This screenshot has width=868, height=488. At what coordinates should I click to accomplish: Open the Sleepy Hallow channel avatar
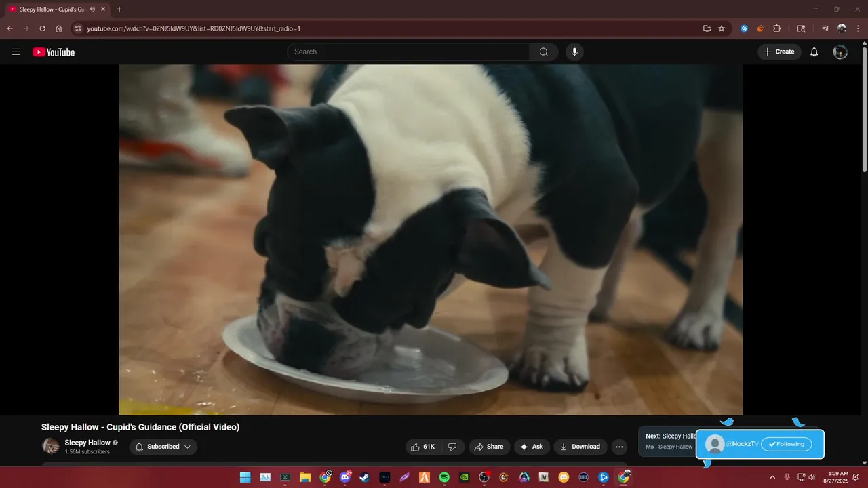point(51,446)
